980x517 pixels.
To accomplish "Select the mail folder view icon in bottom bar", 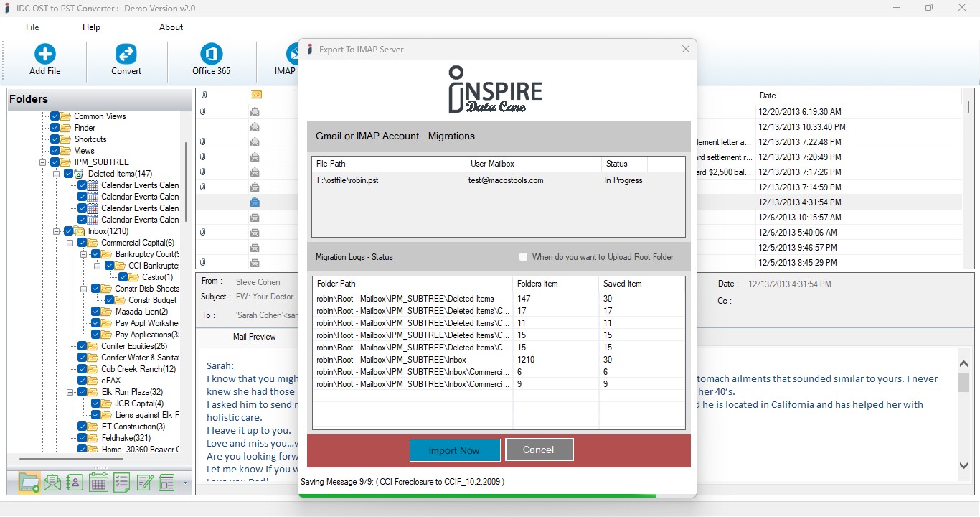I will click(29, 483).
